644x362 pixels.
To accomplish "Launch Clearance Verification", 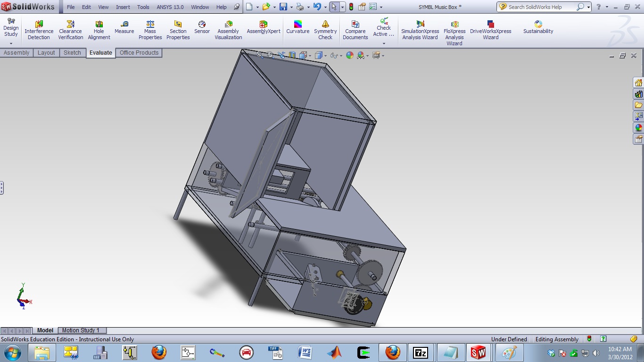I will point(71,30).
